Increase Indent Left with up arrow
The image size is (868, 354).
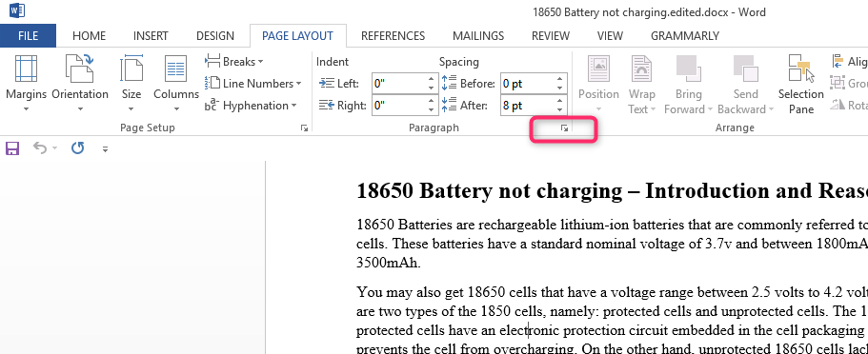click(x=432, y=80)
